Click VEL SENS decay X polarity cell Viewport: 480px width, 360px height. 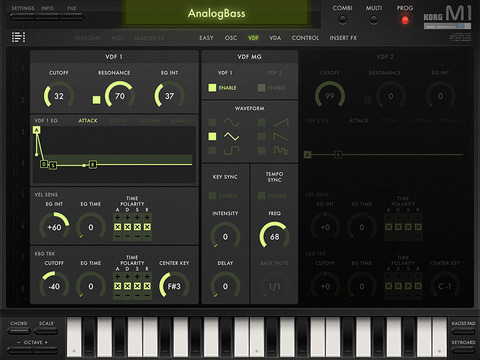coord(127,227)
